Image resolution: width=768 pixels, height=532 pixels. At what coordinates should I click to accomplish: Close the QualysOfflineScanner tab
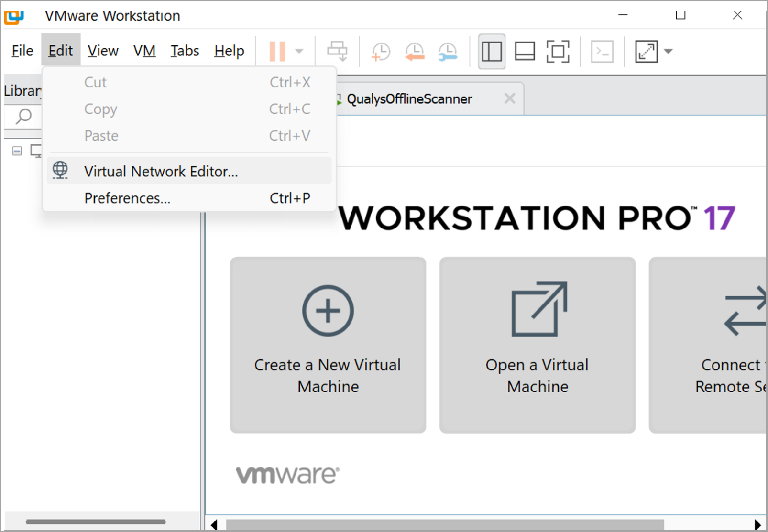coord(510,98)
